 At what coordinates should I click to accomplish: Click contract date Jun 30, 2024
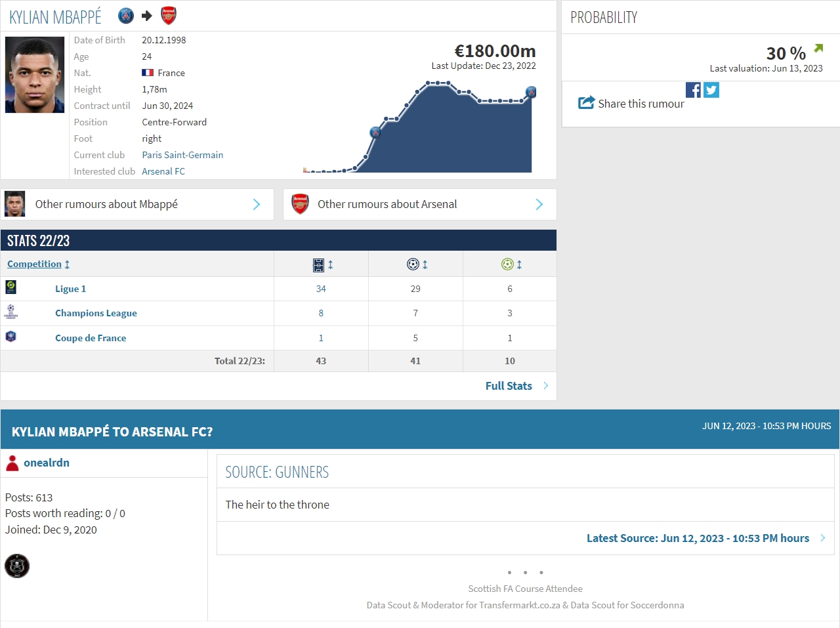(x=167, y=106)
